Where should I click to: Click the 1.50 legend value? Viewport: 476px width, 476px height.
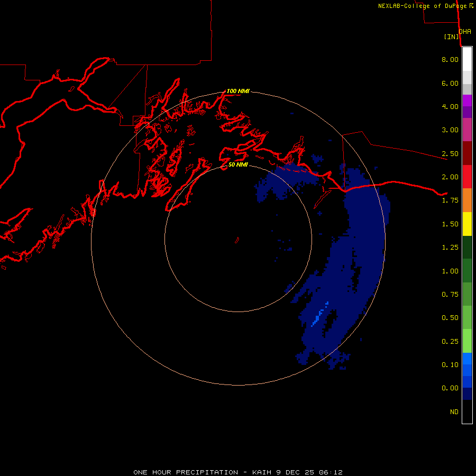coord(450,224)
